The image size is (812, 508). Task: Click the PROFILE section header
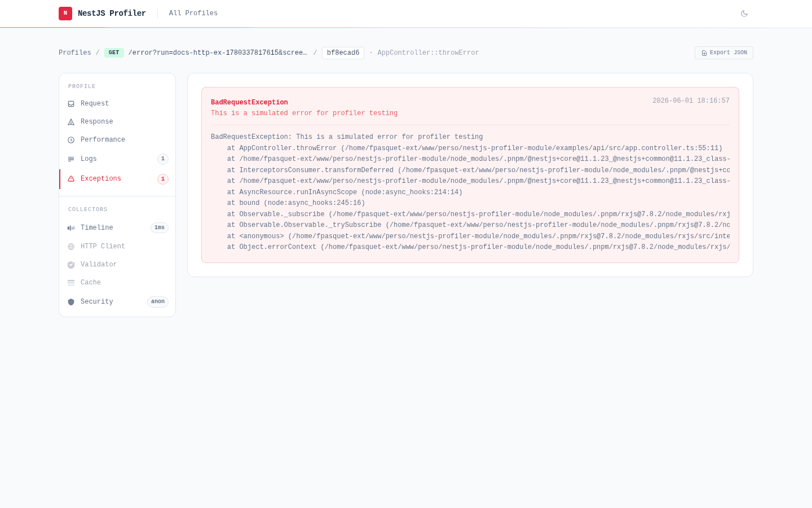click(82, 86)
